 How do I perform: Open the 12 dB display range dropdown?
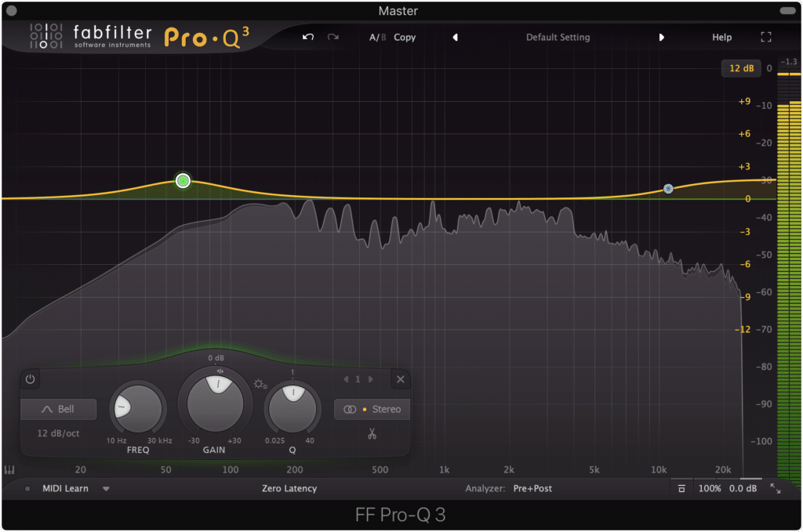[741, 68]
